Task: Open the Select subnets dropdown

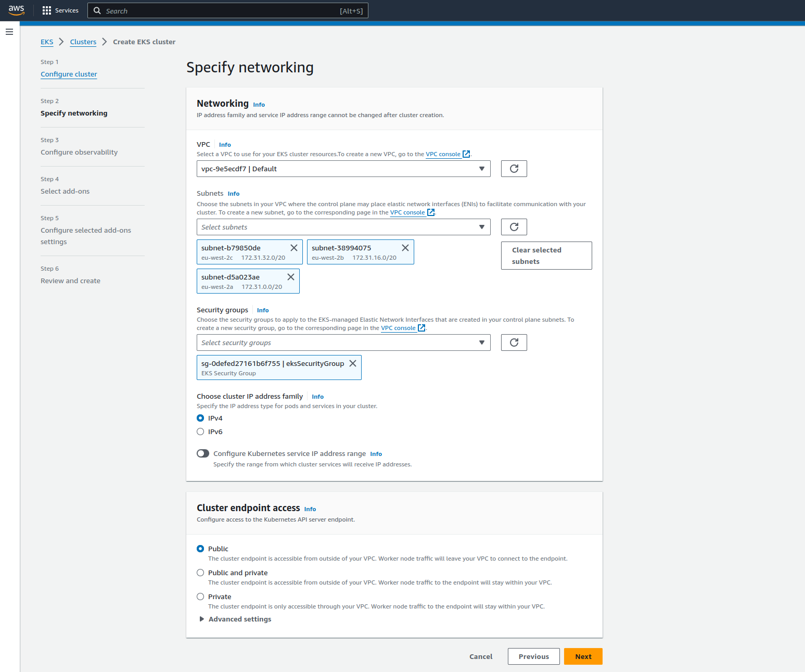Action: [343, 227]
